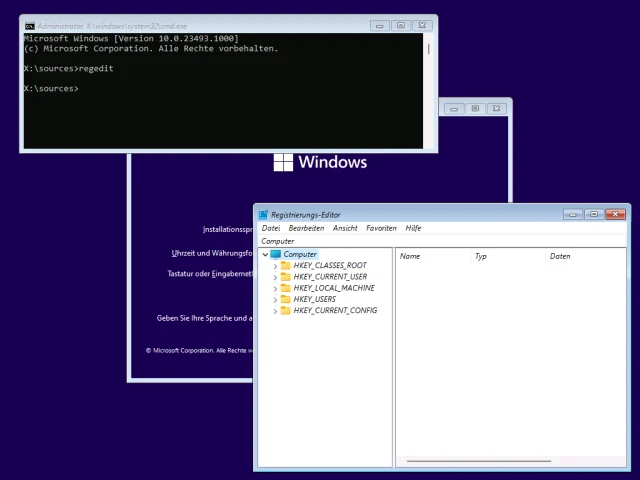Expand the HKEY_LOCAL_MACHINE key
Image resolution: width=640 pixels, height=480 pixels.
coord(275,288)
